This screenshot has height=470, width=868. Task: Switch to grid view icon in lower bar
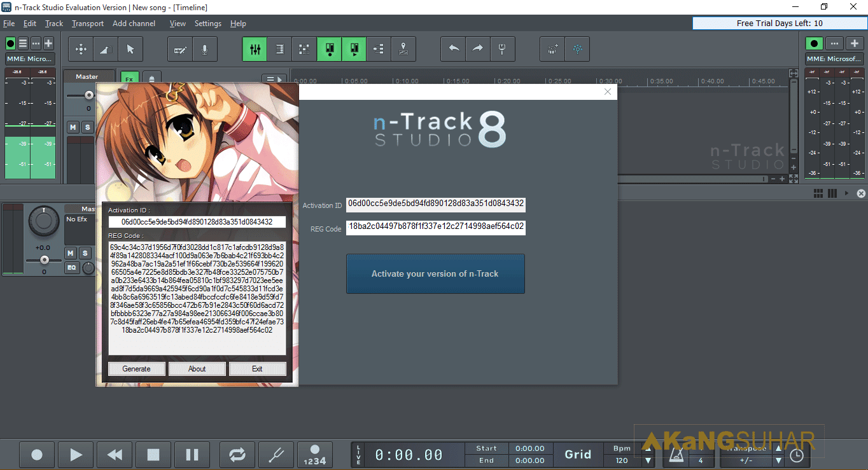click(818, 193)
